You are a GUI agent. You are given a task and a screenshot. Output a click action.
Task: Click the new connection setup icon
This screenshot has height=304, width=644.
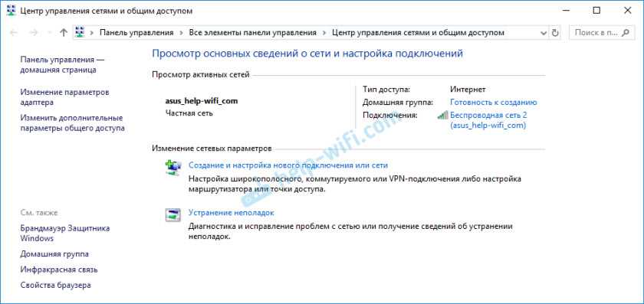tap(173, 168)
